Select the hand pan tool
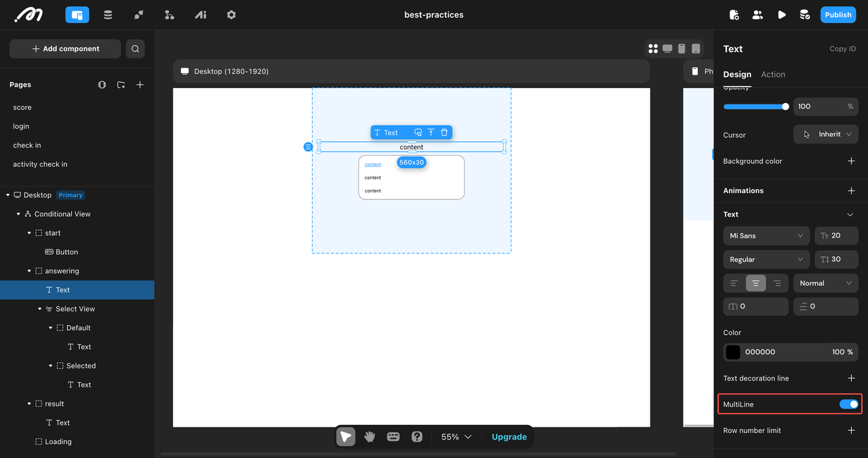Image resolution: width=868 pixels, height=458 pixels. click(x=370, y=437)
